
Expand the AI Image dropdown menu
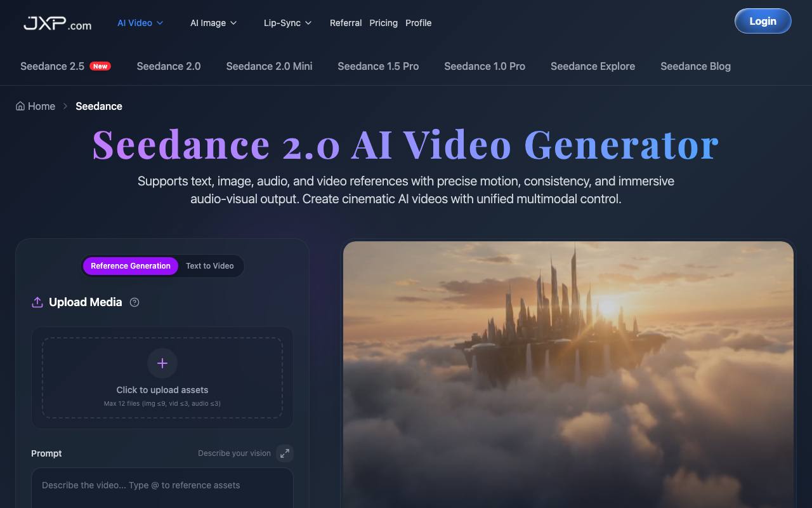tap(214, 23)
